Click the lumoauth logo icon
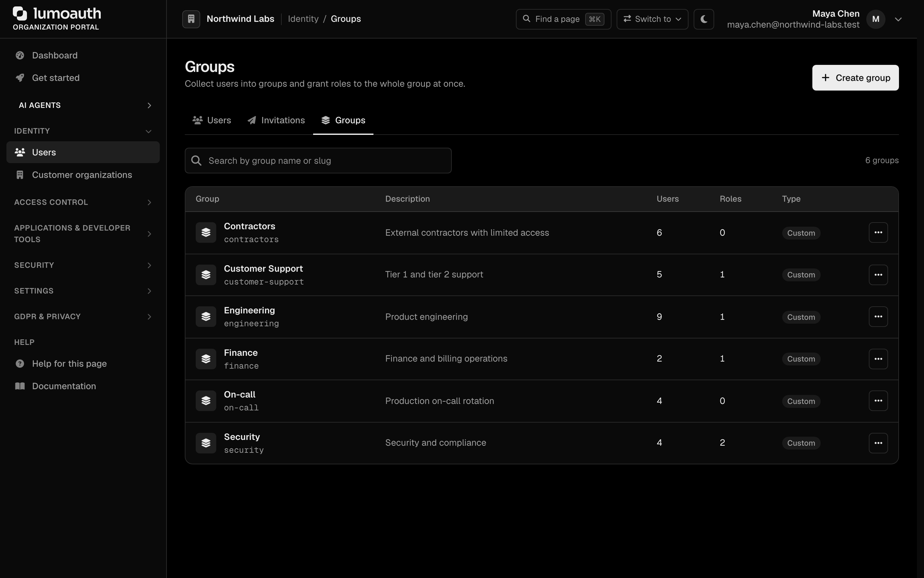 (x=20, y=14)
